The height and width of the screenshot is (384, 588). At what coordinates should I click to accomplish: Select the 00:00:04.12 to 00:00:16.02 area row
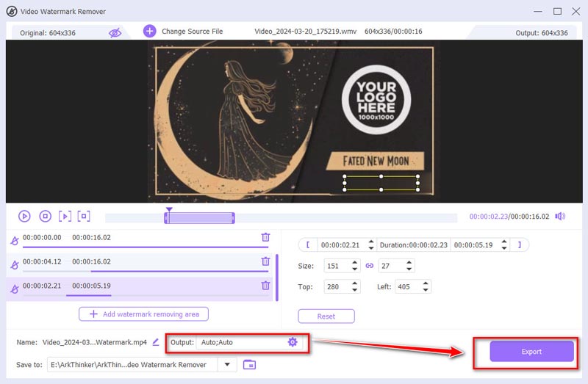[x=140, y=264]
